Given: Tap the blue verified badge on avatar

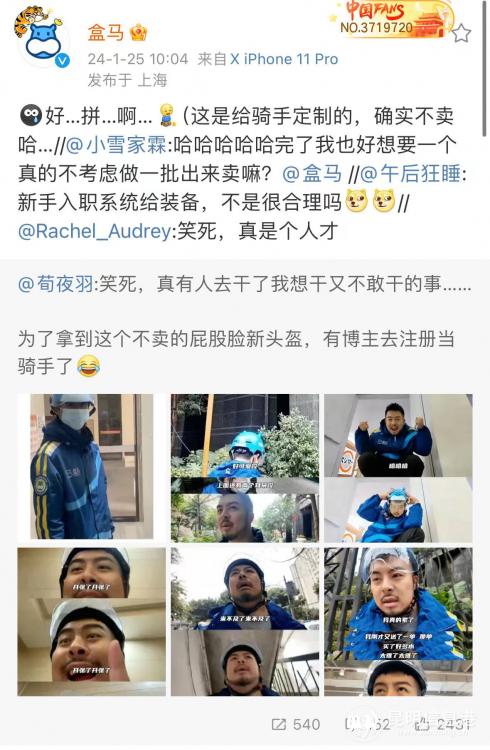Looking at the screenshot, I should tap(63, 61).
